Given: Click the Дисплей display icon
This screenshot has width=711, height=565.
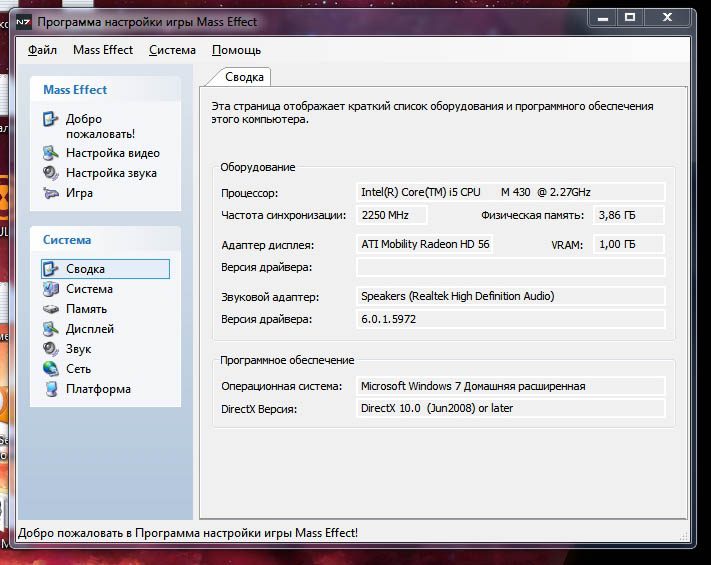Looking at the screenshot, I should tap(50, 329).
